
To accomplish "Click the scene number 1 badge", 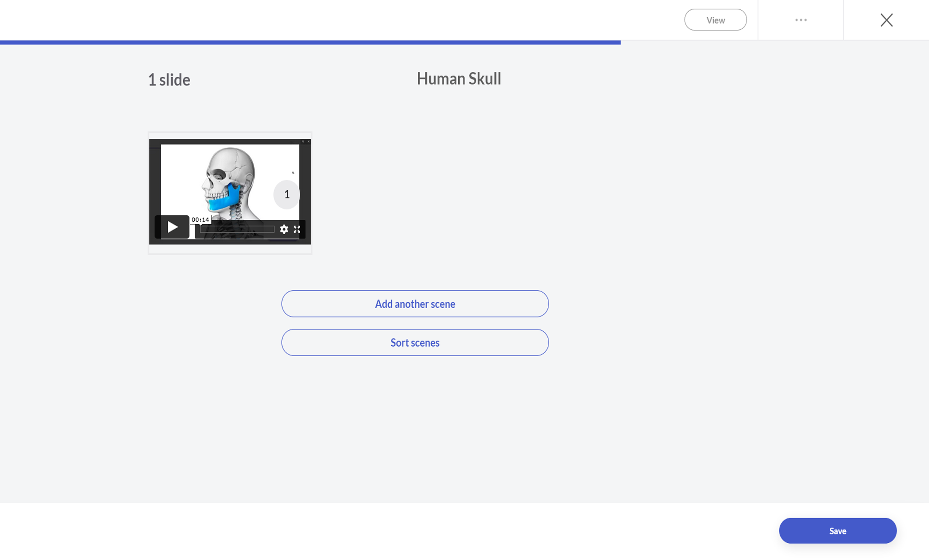I will [287, 194].
